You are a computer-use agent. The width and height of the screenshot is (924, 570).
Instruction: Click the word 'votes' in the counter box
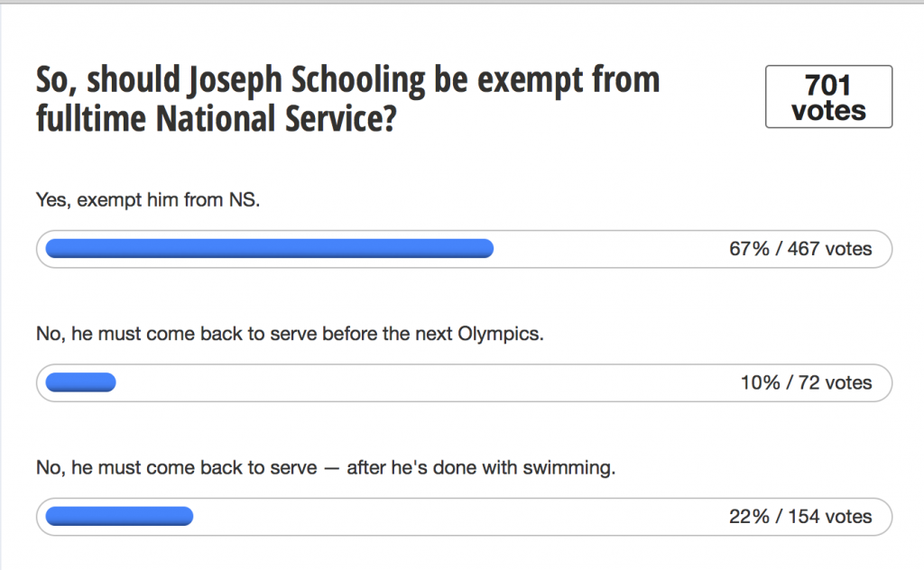tap(828, 111)
